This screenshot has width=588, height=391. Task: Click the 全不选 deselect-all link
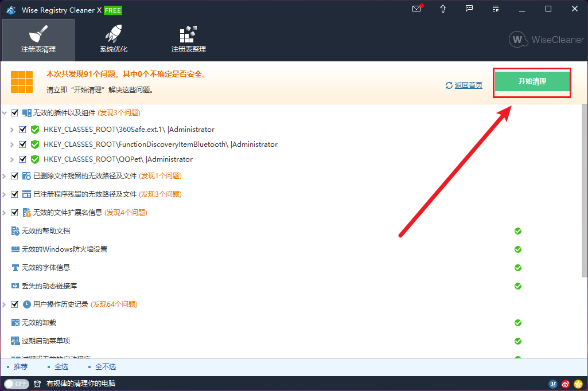point(106,366)
